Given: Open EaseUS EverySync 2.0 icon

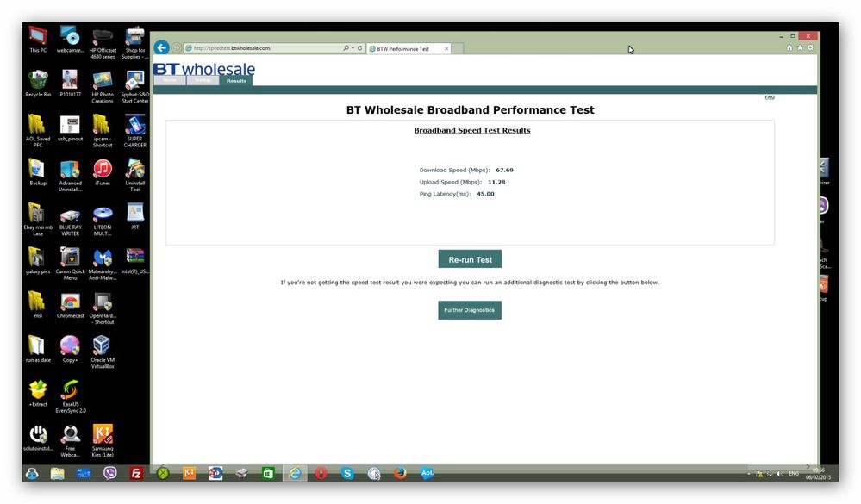Looking at the screenshot, I should coord(71,395).
